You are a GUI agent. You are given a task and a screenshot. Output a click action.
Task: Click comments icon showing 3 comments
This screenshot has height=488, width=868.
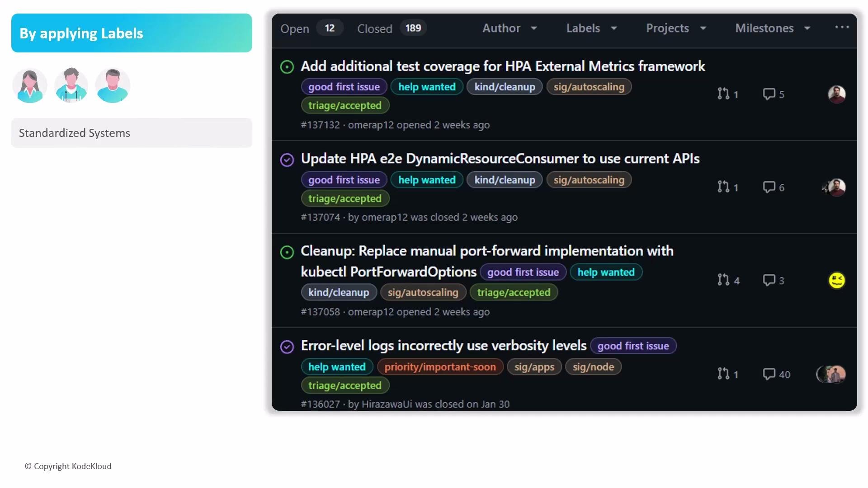(x=769, y=280)
